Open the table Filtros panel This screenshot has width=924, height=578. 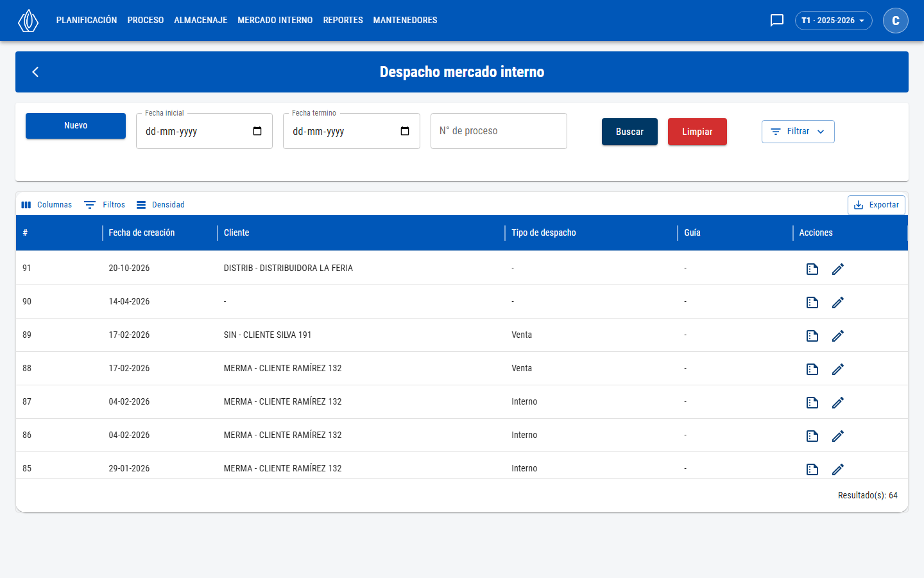105,205
